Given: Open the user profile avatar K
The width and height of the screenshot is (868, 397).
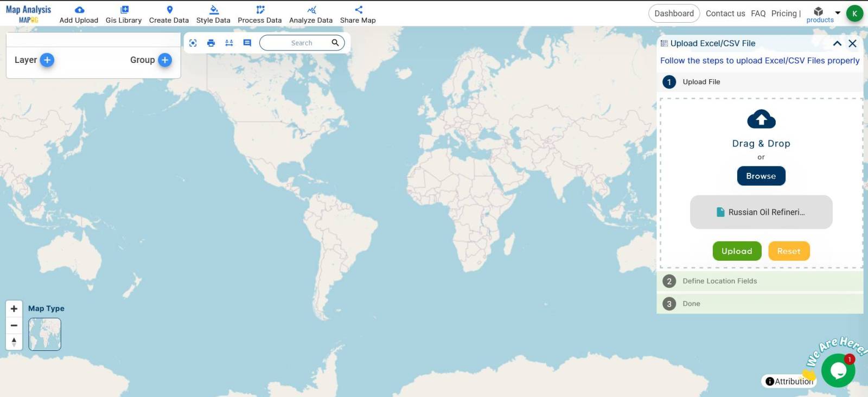Looking at the screenshot, I should [854, 14].
